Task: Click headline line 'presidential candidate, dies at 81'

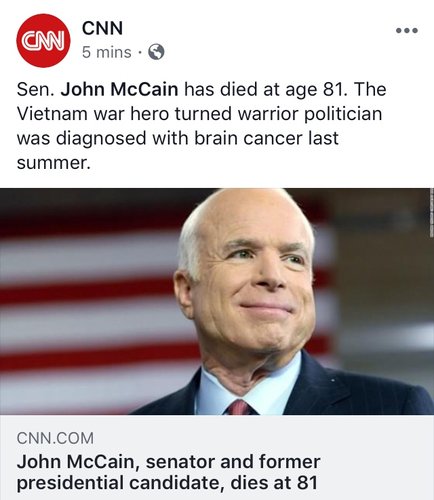Action: (167, 483)
